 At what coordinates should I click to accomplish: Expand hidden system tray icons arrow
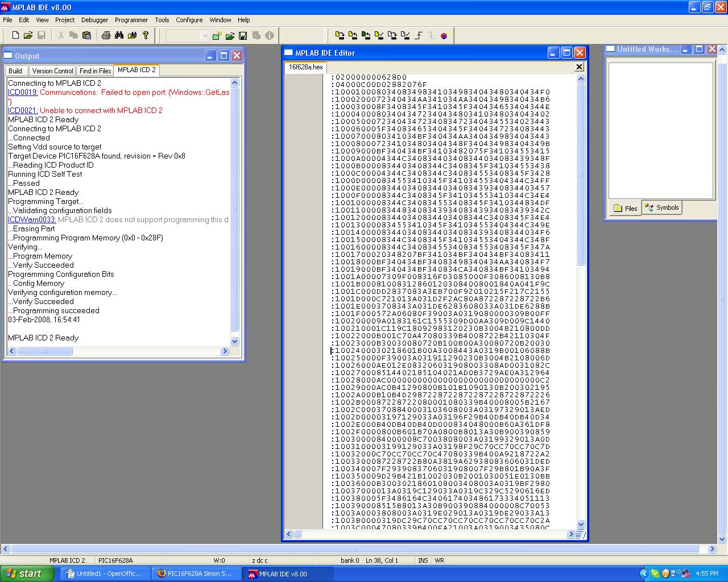[x=644, y=573]
